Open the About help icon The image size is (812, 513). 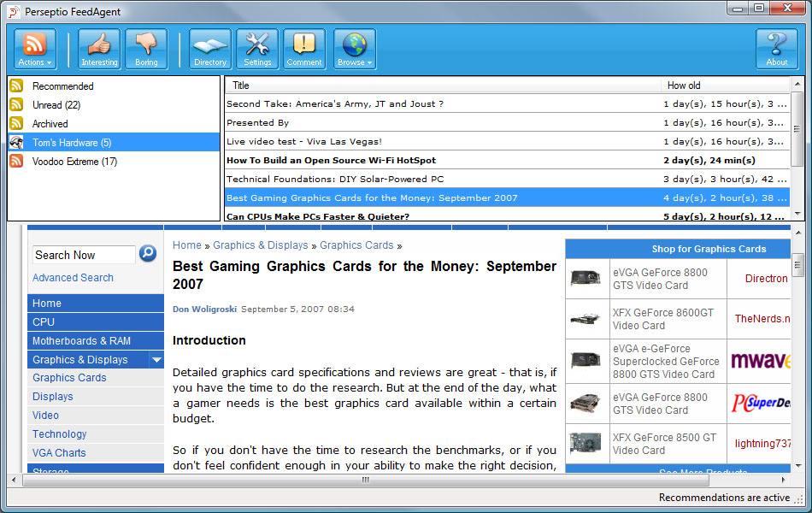pos(777,50)
